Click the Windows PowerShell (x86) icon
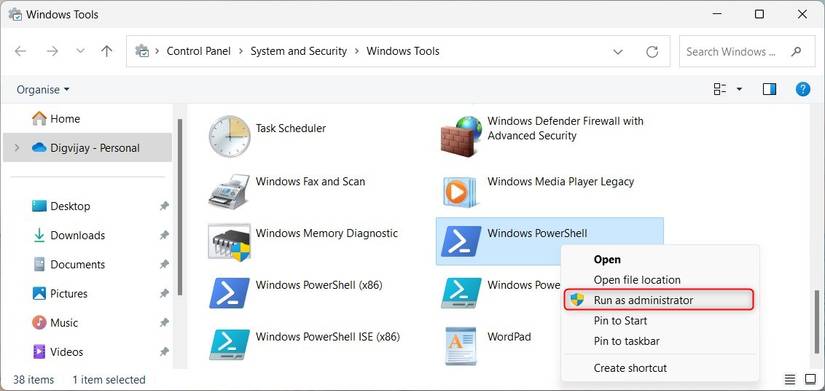 (x=229, y=293)
